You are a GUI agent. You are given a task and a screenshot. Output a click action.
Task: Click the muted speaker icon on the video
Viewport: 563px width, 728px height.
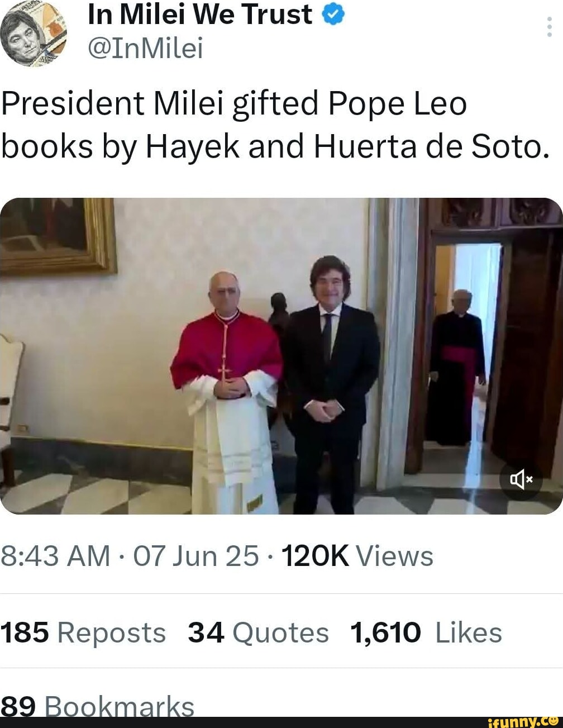click(521, 478)
